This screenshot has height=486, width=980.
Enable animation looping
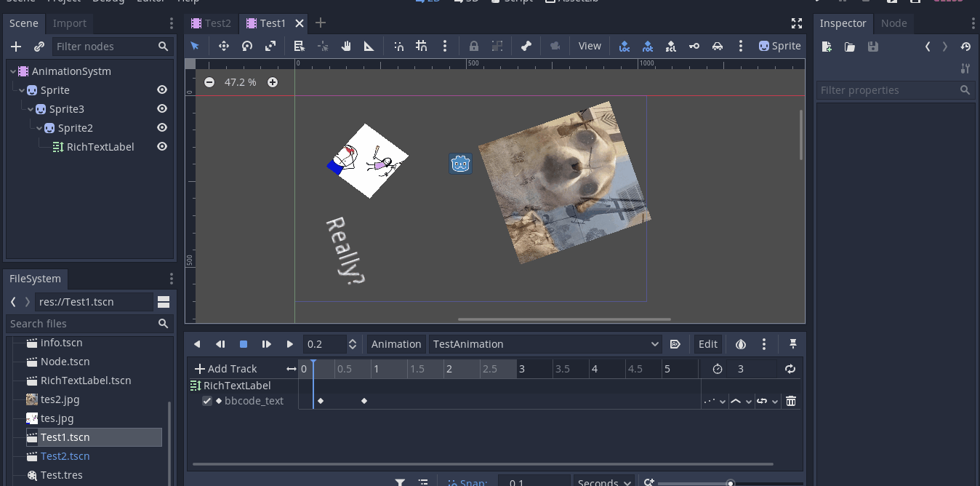tap(790, 369)
